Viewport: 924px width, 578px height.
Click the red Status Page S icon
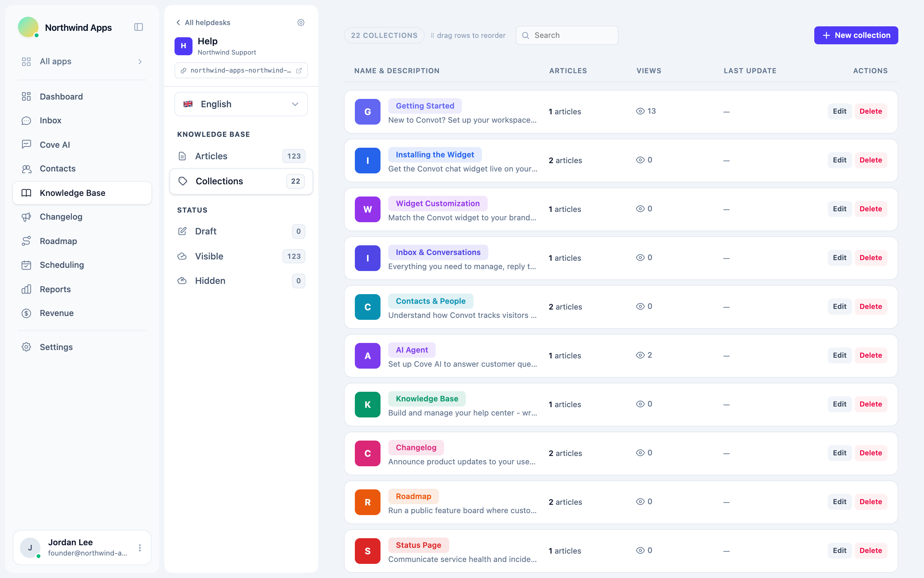[x=367, y=551]
